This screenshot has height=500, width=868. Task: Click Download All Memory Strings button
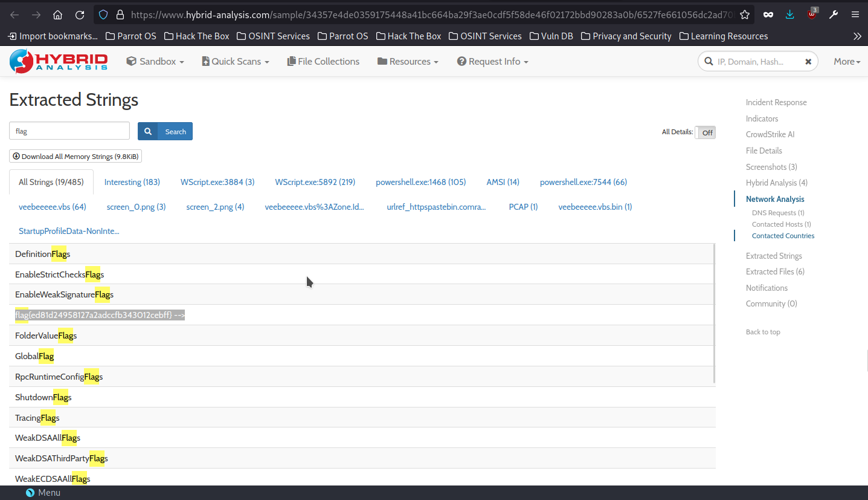[76, 157]
